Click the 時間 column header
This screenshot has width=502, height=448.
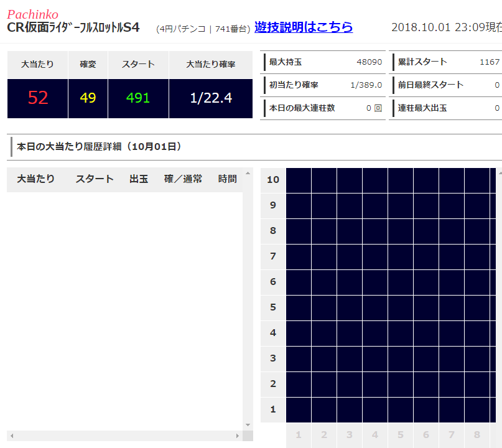pyautogui.click(x=227, y=179)
